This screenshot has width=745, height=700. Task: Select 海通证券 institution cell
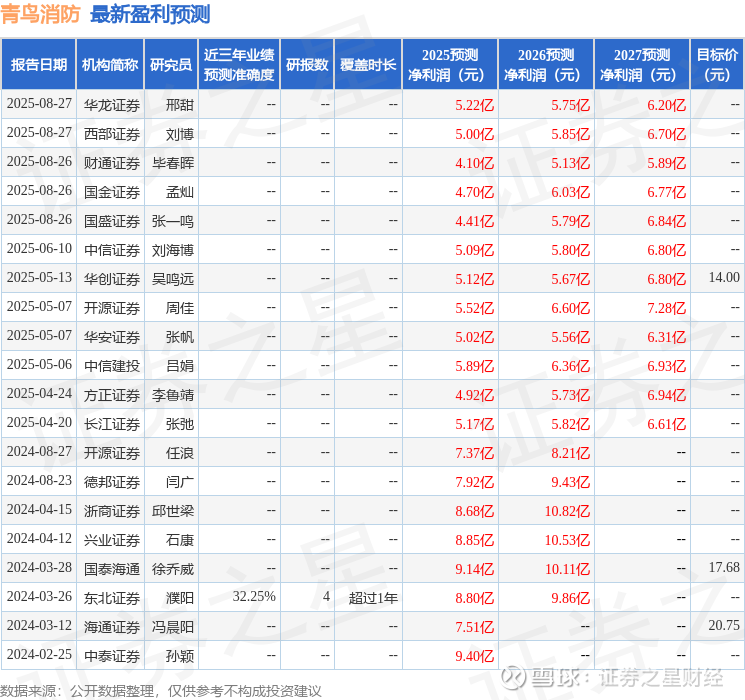point(112,627)
